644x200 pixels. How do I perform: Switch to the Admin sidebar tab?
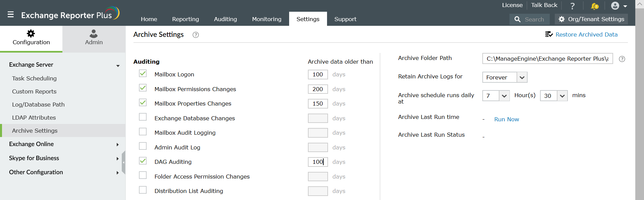(94, 38)
